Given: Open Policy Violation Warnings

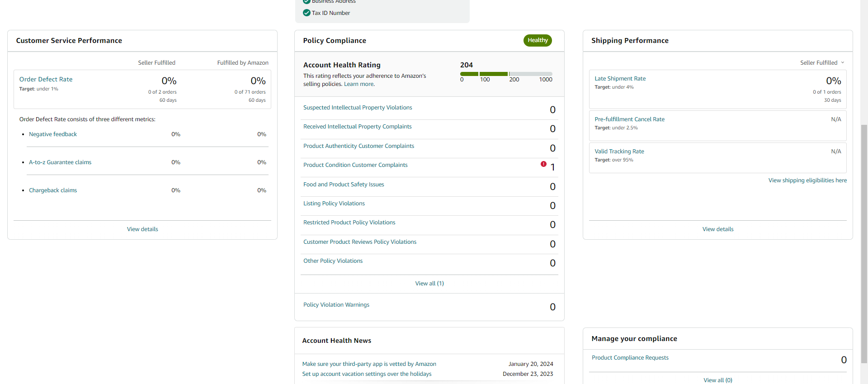Looking at the screenshot, I should point(336,305).
